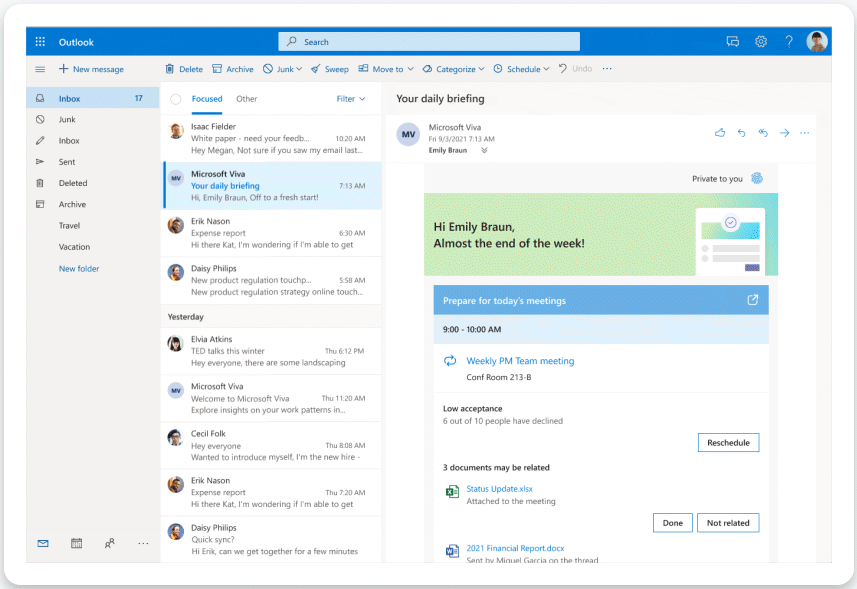
Task: Select the Other tab
Action: pyautogui.click(x=246, y=99)
